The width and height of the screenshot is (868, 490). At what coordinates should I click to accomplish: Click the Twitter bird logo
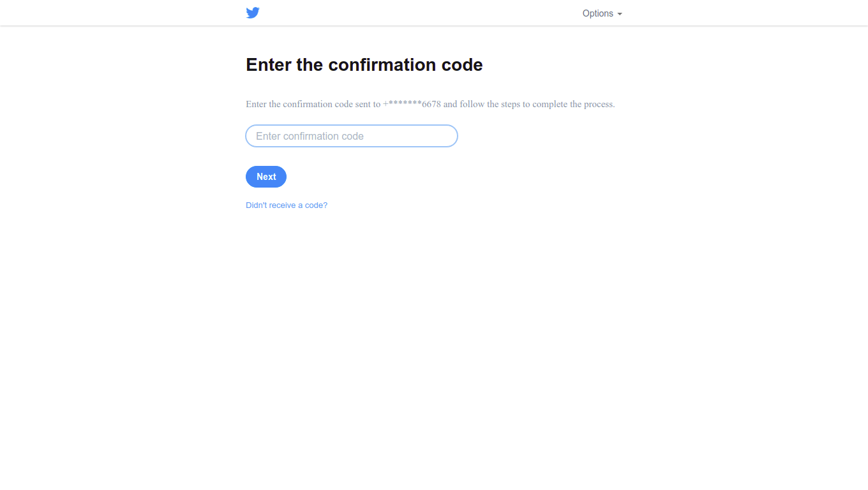(253, 13)
